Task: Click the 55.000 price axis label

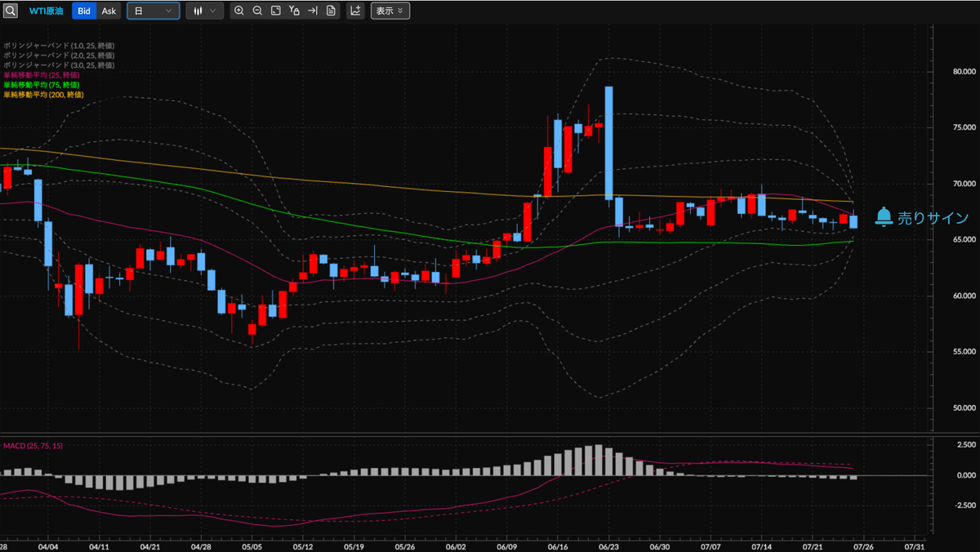Action: [x=964, y=352]
